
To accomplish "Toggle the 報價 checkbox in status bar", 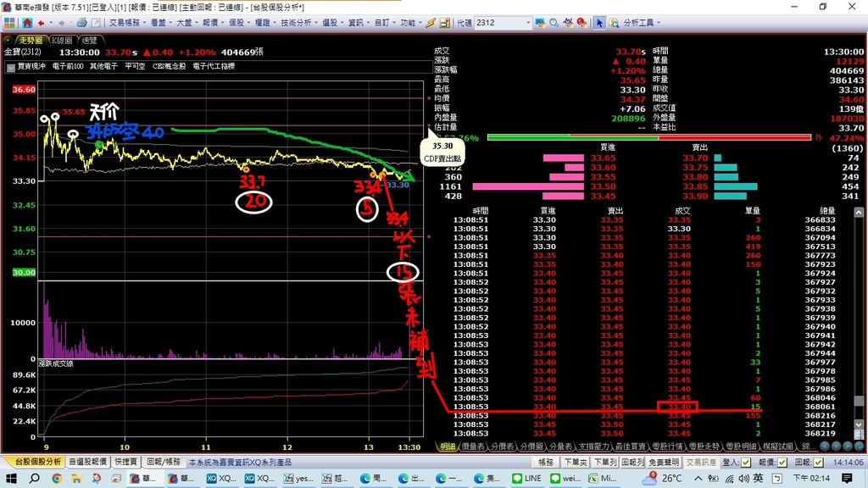I will [782, 463].
